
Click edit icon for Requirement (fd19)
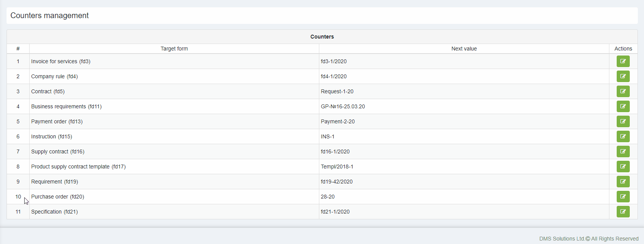[x=623, y=182]
